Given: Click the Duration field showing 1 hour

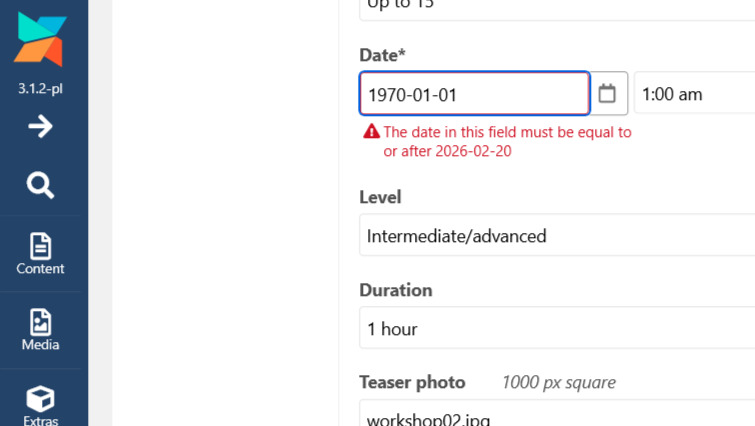Looking at the screenshot, I should click(556, 329).
